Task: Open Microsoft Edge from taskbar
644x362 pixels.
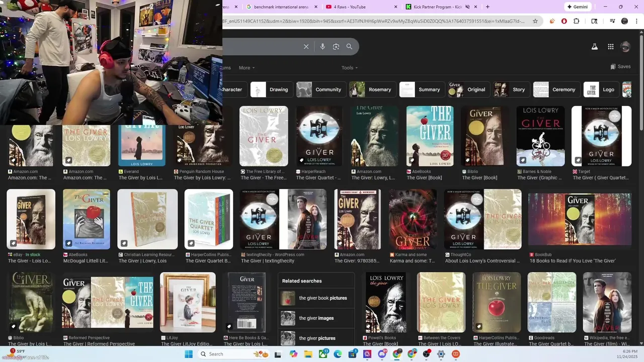Action: pos(338,354)
